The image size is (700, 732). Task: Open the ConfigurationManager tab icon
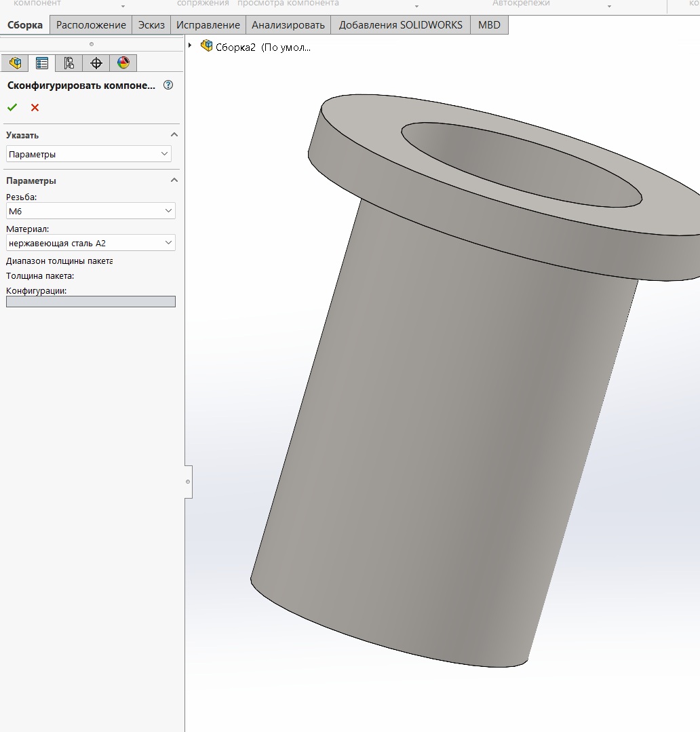coord(69,63)
